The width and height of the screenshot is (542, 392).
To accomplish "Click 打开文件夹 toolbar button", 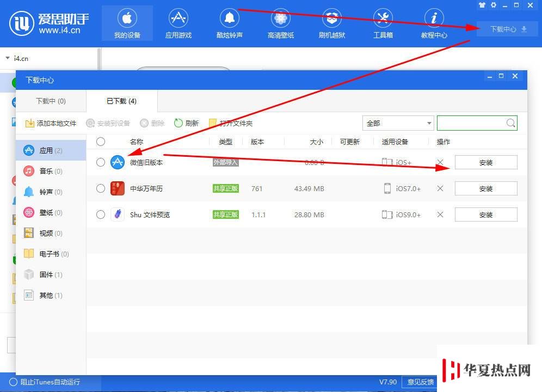I will pyautogui.click(x=231, y=123).
